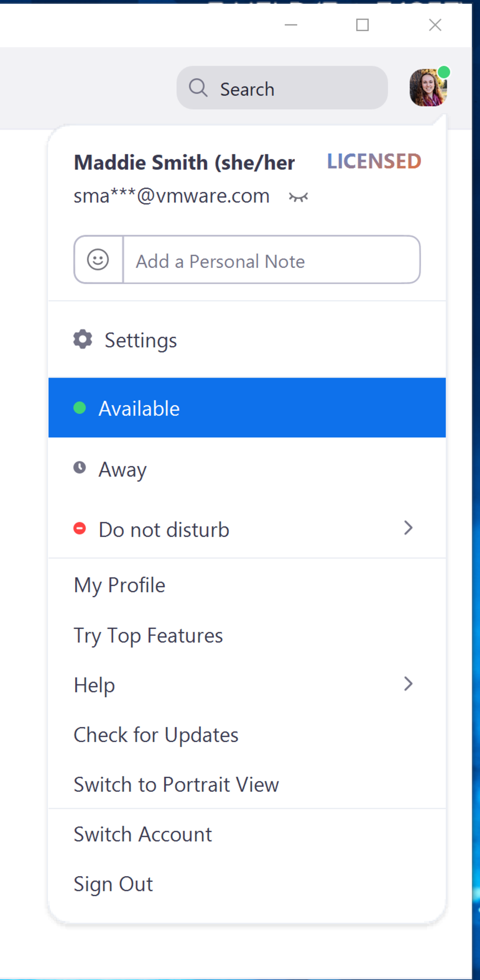This screenshot has height=980, width=480.
Task: Click the LICENSED badge label
Action: (374, 162)
